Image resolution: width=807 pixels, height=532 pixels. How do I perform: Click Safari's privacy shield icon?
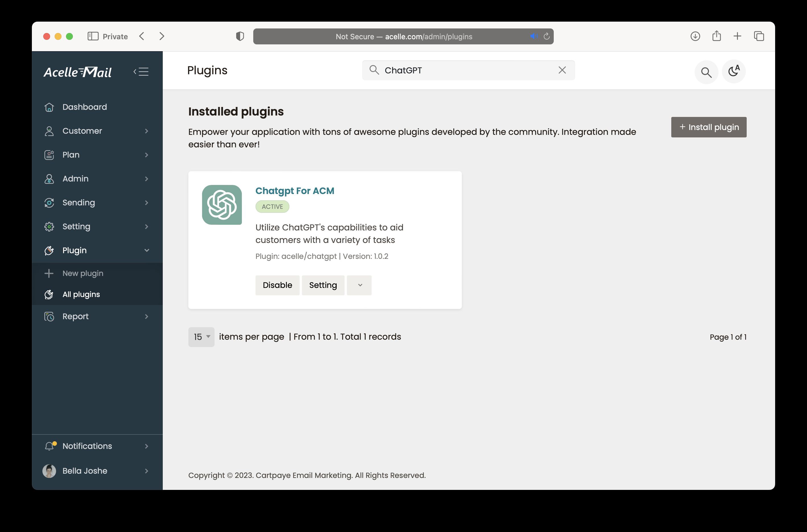(x=240, y=36)
